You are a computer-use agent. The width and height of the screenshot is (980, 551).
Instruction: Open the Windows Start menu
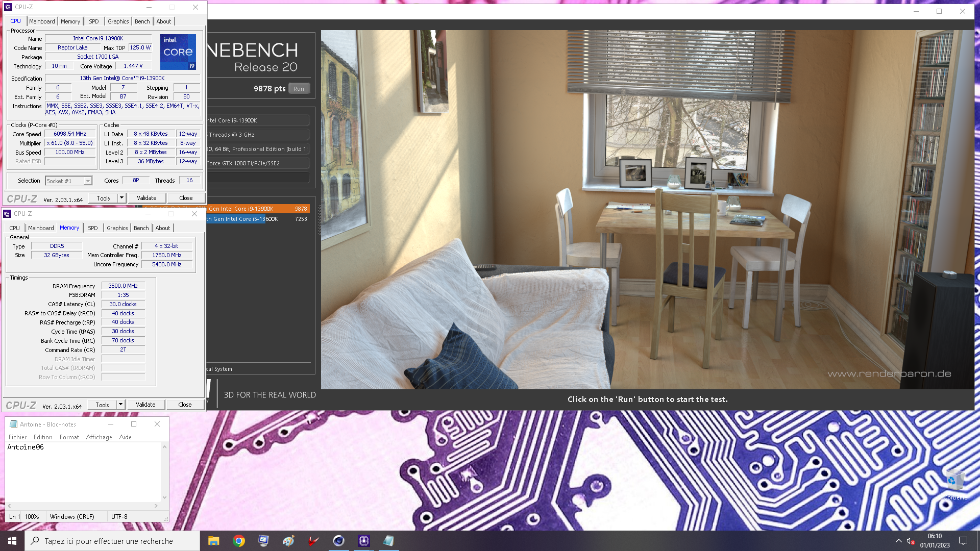tap(12, 541)
